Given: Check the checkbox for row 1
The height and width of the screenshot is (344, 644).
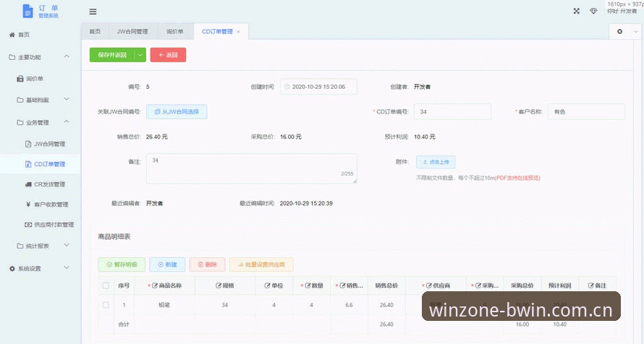Looking at the screenshot, I should pyautogui.click(x=106, y=305).
